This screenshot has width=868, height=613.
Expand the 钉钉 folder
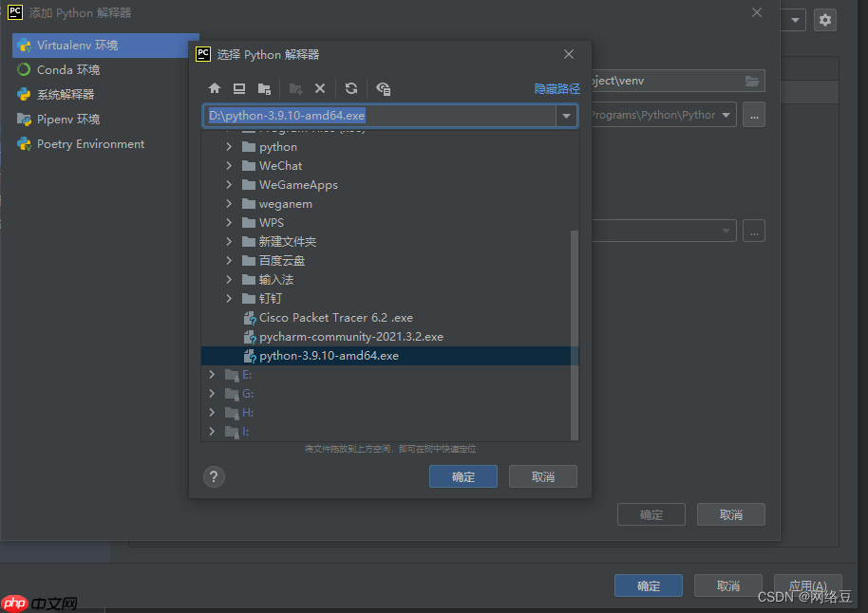(x=229, y=298)
